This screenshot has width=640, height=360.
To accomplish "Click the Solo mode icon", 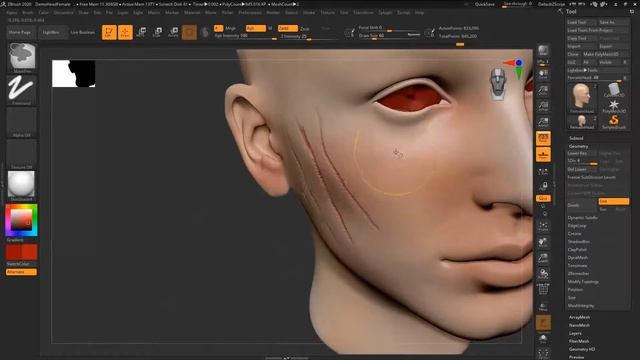I will point(543,339).
